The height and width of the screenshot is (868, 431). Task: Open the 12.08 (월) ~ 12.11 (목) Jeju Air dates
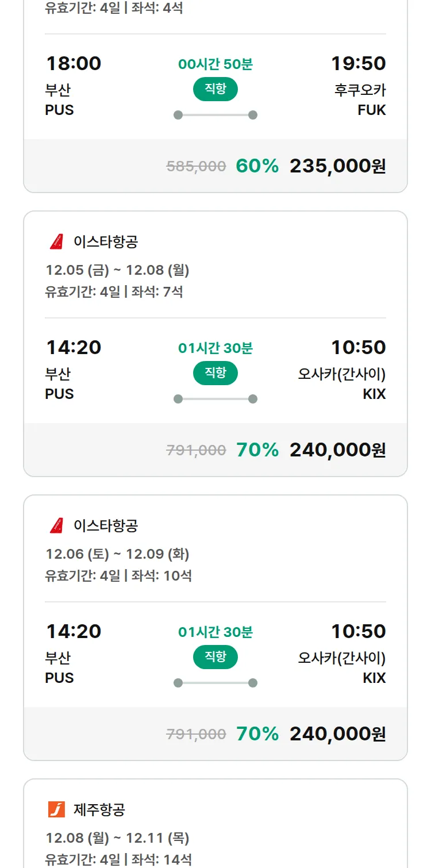[117, 838]
